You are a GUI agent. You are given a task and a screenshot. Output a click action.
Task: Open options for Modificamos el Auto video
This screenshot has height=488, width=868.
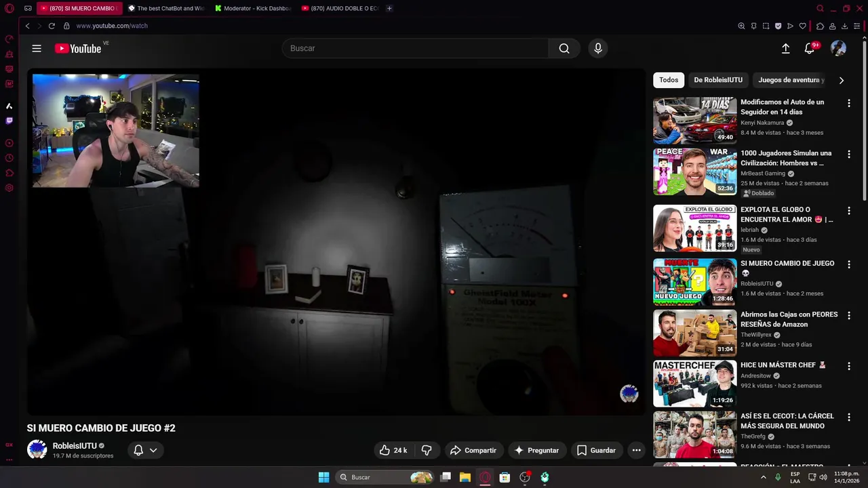pos(848,103)
